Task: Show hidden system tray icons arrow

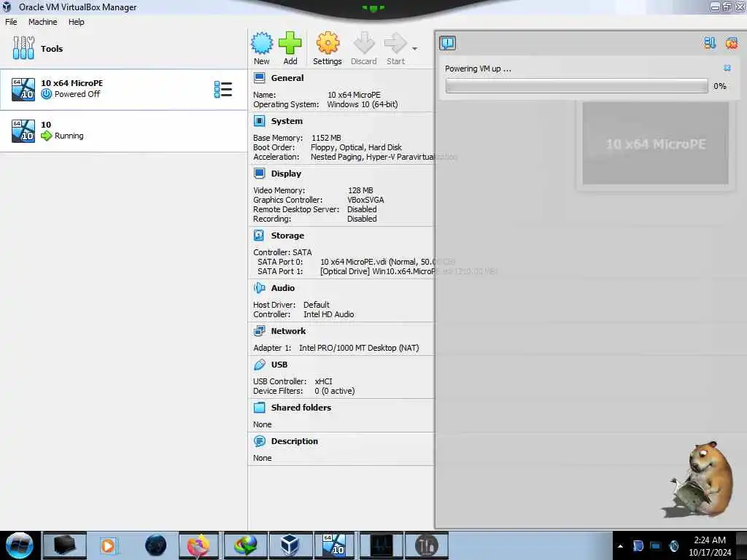Action: 620,546
